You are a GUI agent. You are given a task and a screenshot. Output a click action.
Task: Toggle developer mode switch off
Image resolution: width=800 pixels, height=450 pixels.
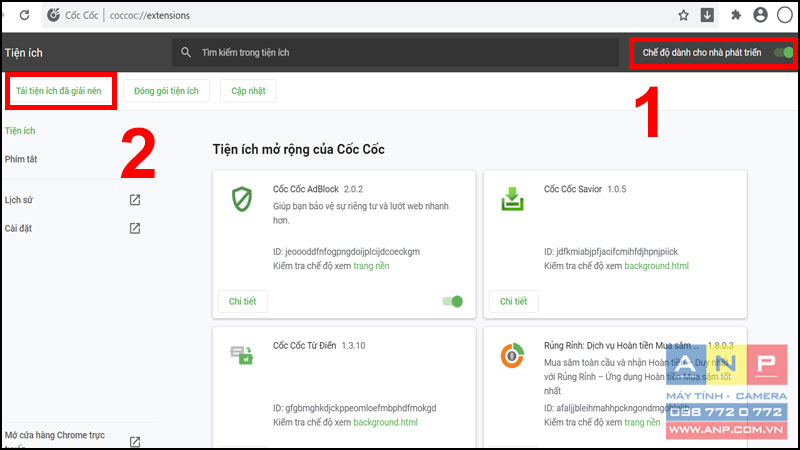pyautogui.click(x=783, y=52)
